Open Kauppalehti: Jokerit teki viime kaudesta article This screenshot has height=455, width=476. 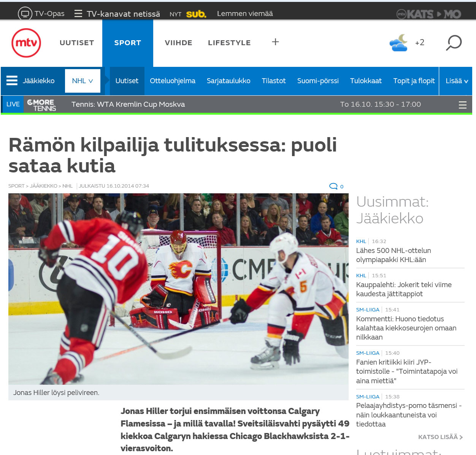404,289
